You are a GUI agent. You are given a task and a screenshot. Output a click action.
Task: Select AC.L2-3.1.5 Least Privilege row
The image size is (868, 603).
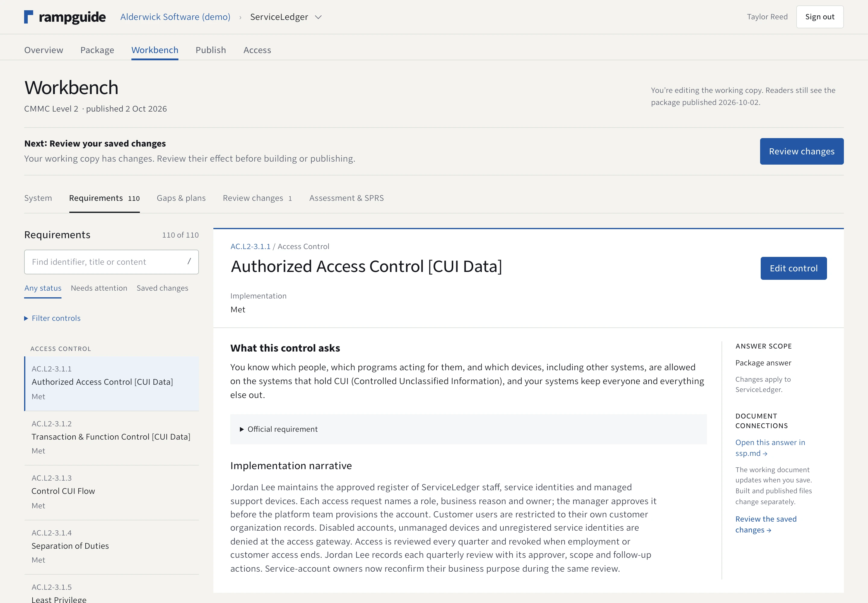[112, 589]
